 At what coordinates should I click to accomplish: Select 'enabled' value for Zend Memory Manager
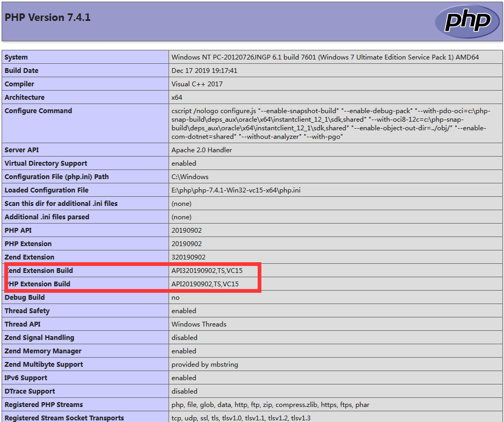pyautogui.click(x=184, y=351)
